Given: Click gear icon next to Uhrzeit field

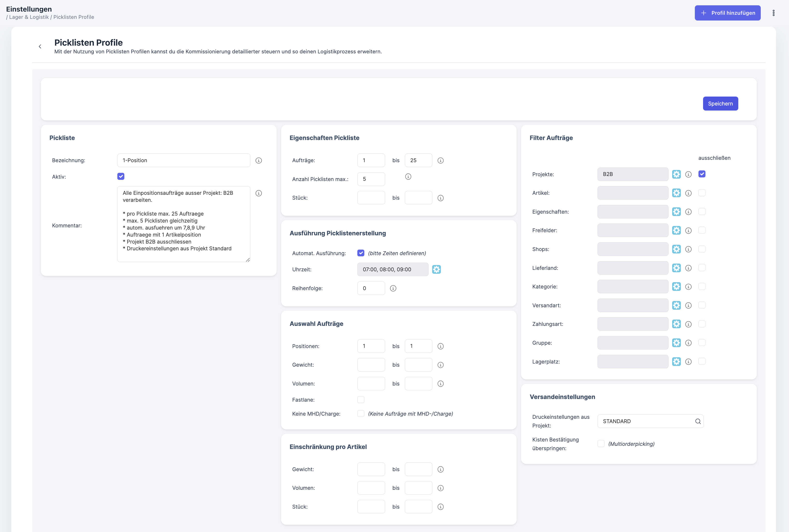Looking at the screenshot, I should (x=437, y=269).
